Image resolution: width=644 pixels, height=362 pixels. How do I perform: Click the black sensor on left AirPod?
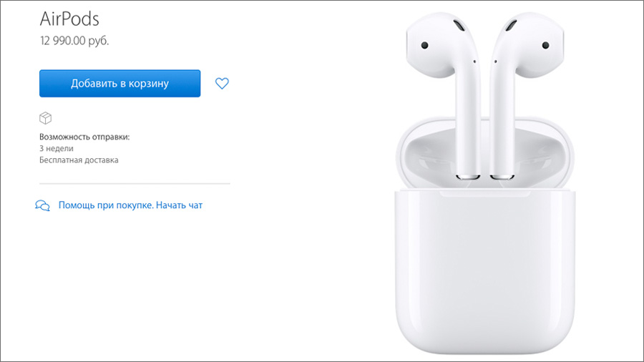424,45
